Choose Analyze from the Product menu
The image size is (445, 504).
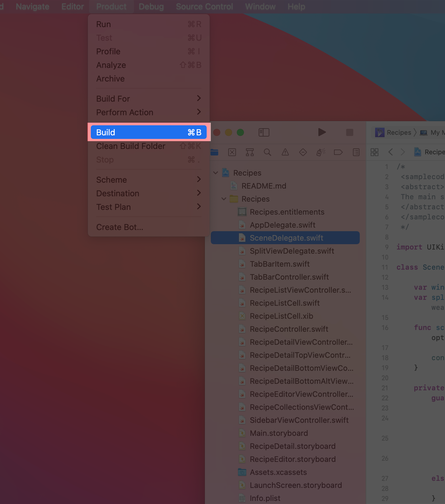click(x=149, y=65)
